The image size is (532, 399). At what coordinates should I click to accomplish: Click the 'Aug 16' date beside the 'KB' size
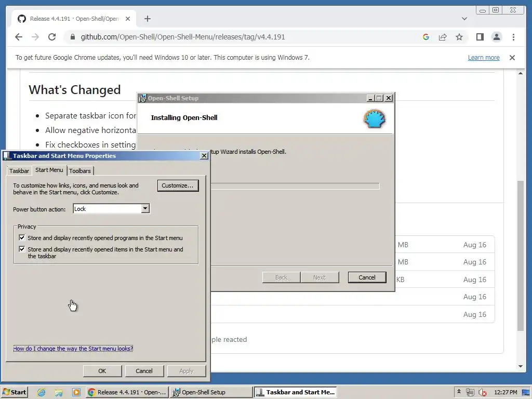475,280
